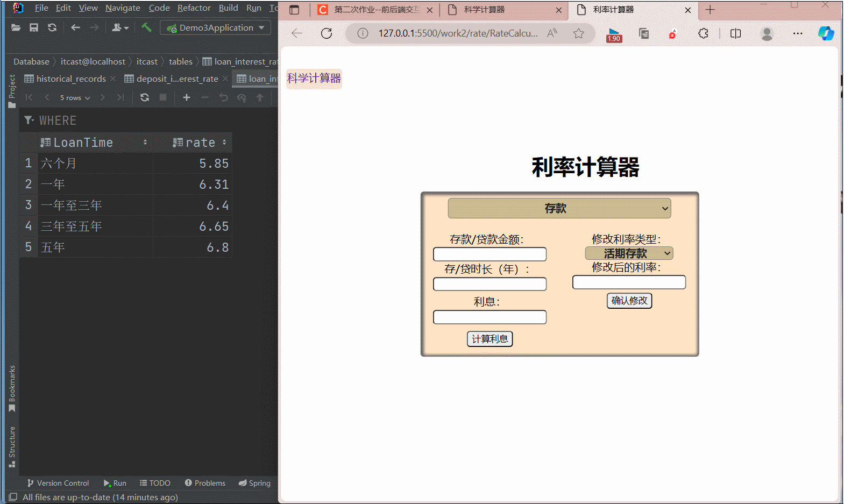Follow the 科学计算器 link
The image size is (844, 504).
314,79
